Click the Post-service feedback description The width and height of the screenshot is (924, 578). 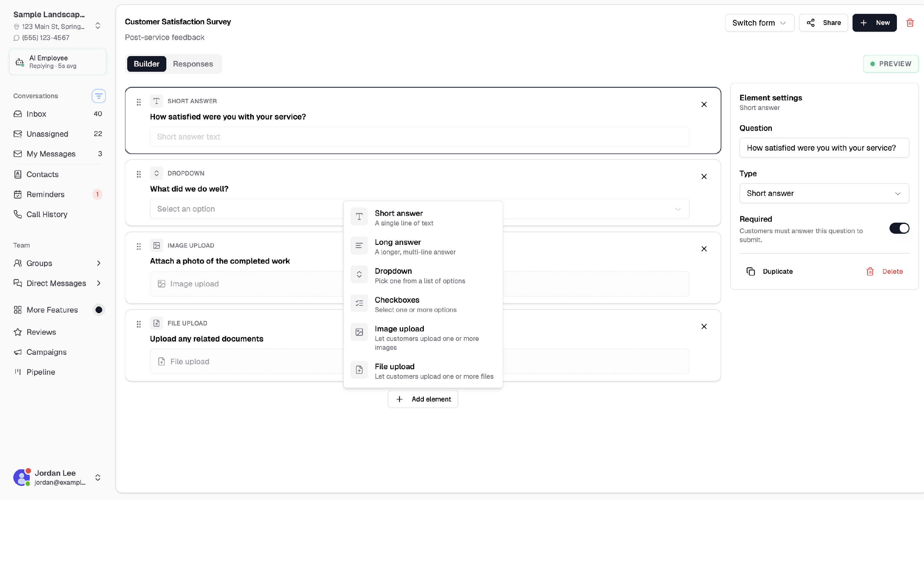pos(164,38)
